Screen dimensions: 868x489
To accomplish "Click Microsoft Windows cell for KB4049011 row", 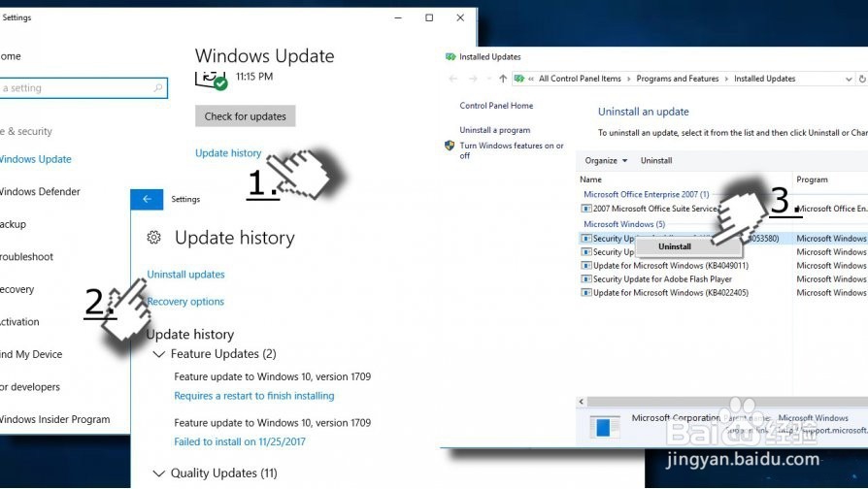I will [831, 266].
